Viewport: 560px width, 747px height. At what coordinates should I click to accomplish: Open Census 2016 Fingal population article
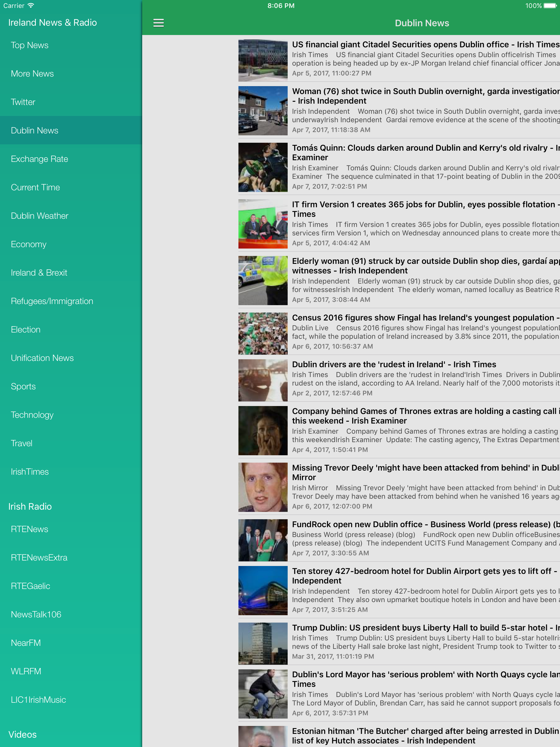pos(399,332)
